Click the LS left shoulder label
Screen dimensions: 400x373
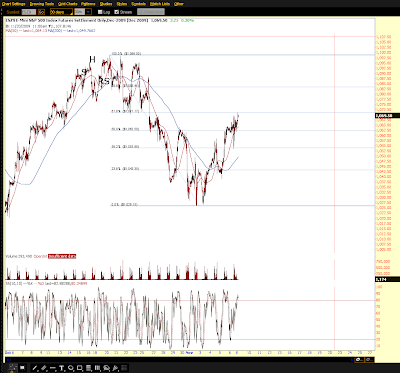click(x=82, y=72)
